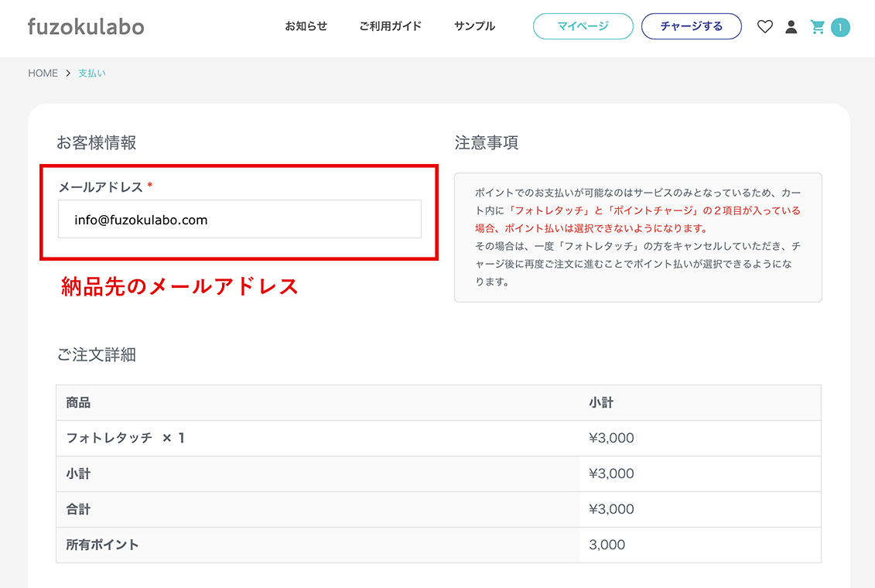
Task: Follow the HOME breadcrumb link
Action: (x=43, y=73)
